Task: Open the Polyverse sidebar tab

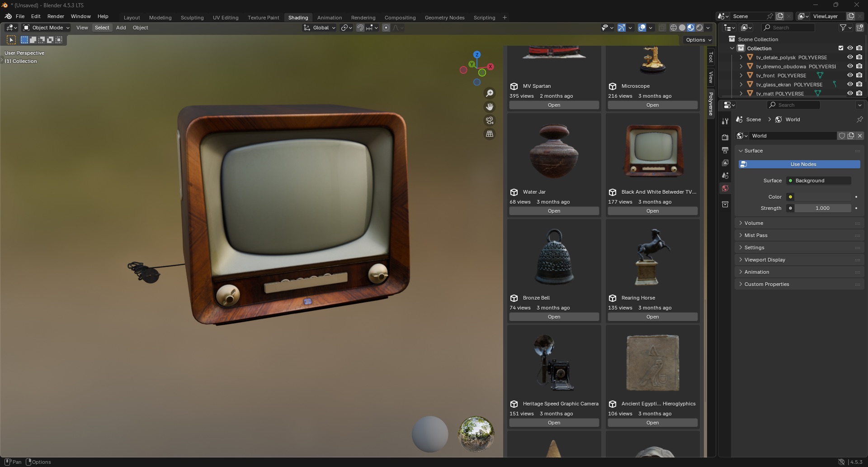Action: 711,104
